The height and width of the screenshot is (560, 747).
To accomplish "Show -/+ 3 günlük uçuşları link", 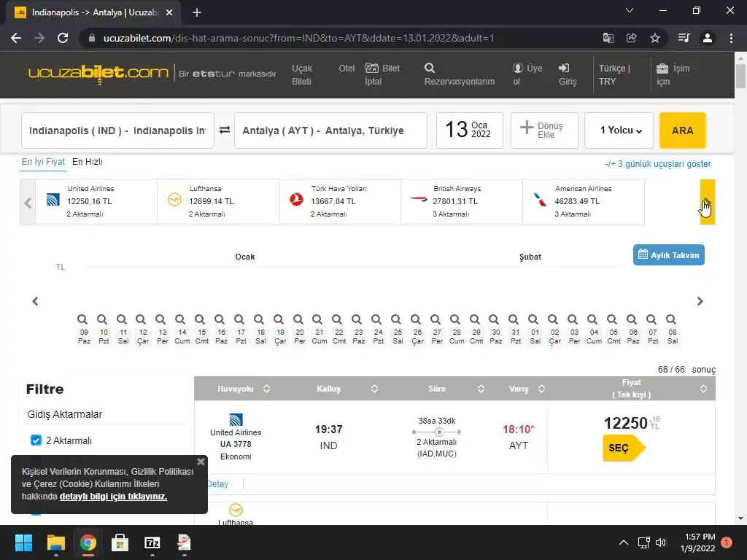I will [657, 164].
